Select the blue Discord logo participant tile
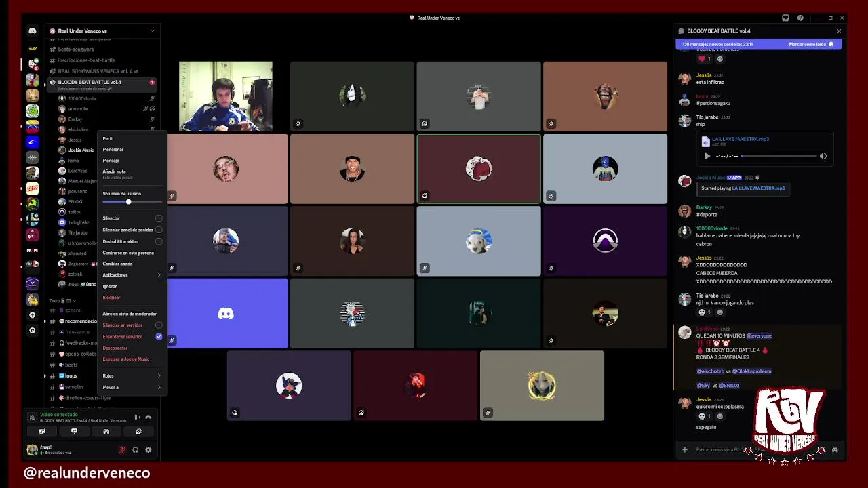Screen dimensions: 868x488 [227, 313]
